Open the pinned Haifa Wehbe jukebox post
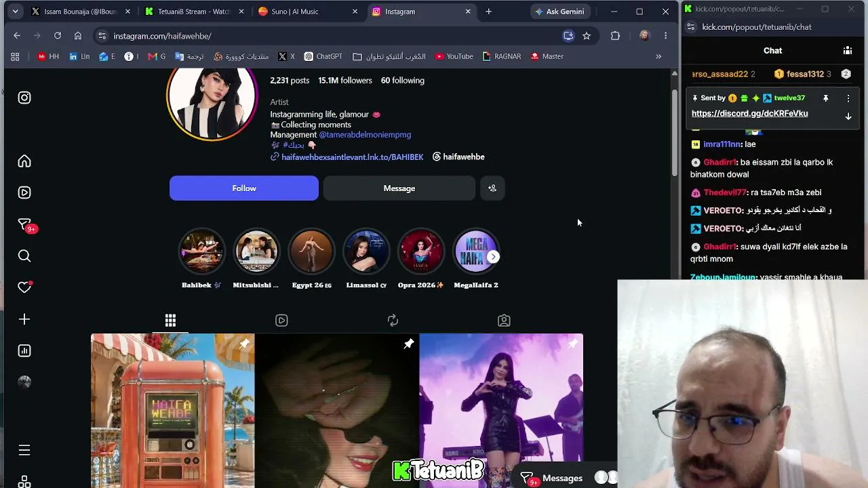The height and width of the screenshot is (488, 868). click(173, 411)
